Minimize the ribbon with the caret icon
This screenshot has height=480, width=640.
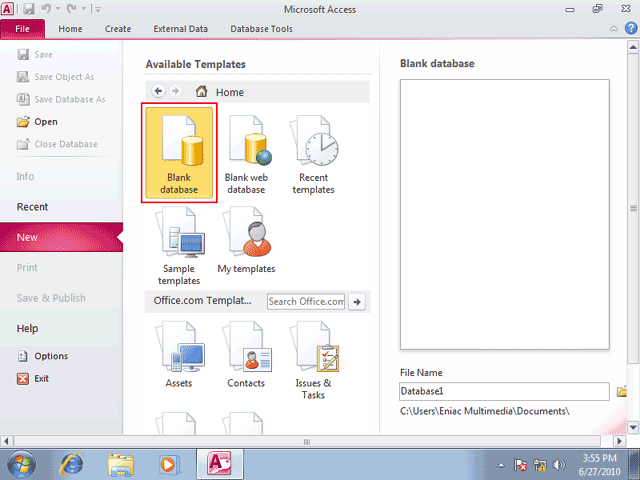[613, 29]
